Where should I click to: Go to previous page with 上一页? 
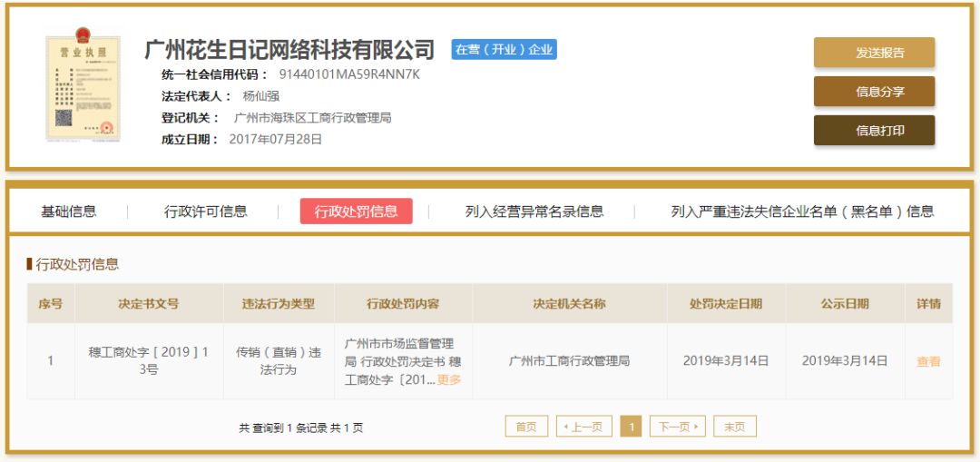click(x=583, y=427)
